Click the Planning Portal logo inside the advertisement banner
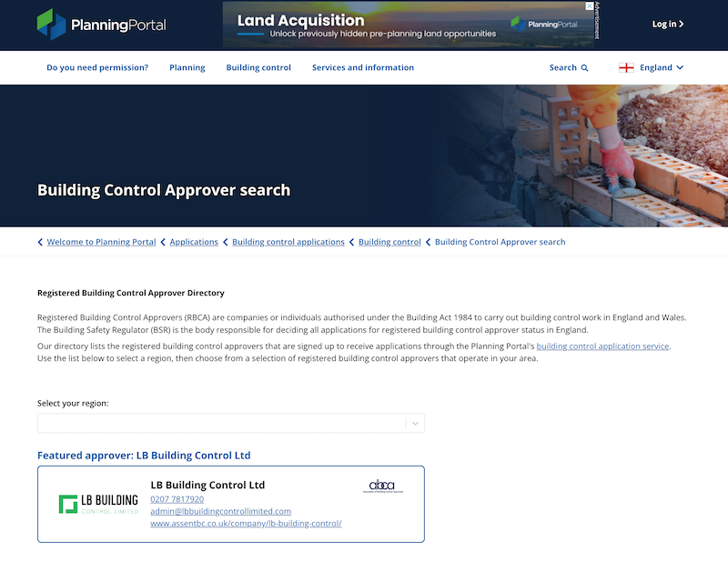Image resolution: width=728 pixels, height=562 pixels. tap(543, 22)
